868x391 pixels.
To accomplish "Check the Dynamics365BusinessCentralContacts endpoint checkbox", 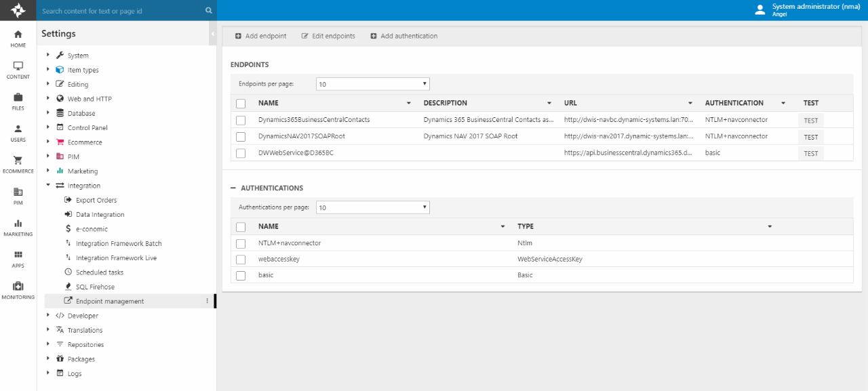I will click(x=241, y=120).
